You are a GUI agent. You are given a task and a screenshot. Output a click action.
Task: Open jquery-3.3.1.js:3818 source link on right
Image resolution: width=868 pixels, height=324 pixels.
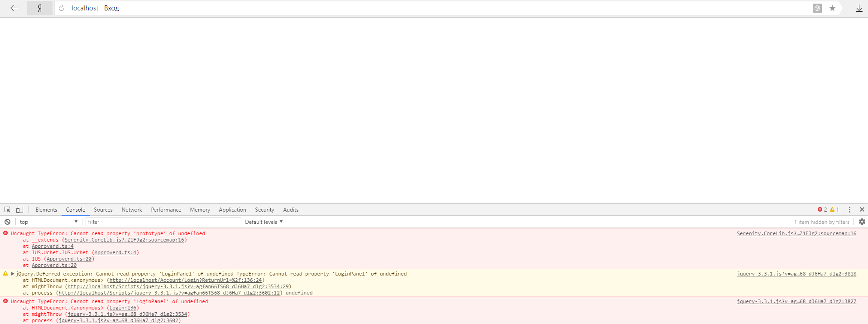[x=796, y=274]
